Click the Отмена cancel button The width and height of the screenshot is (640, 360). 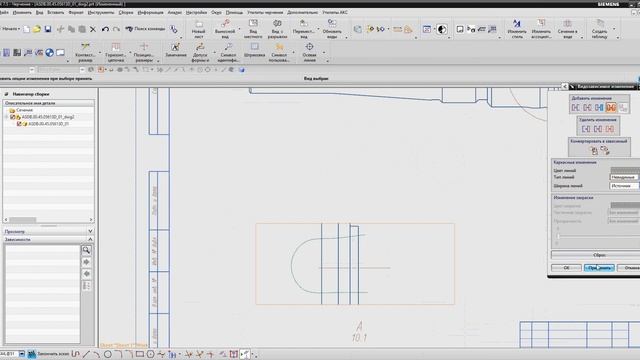pos(629,268)
